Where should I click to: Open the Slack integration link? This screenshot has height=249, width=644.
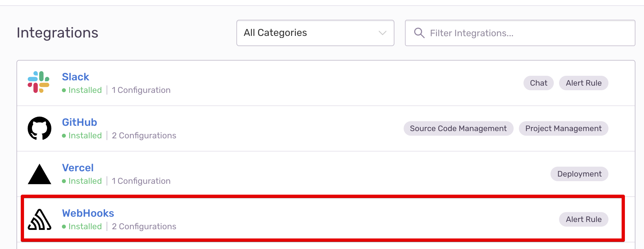(75, 77)
